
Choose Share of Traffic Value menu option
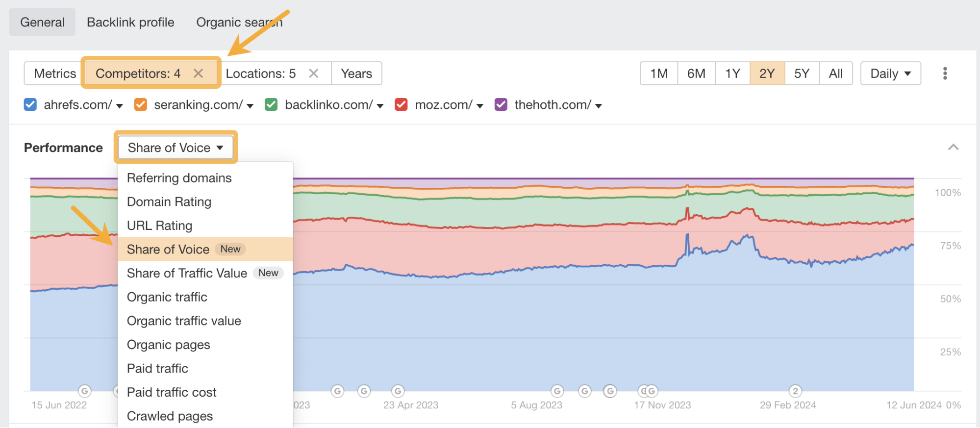point(187,273)
